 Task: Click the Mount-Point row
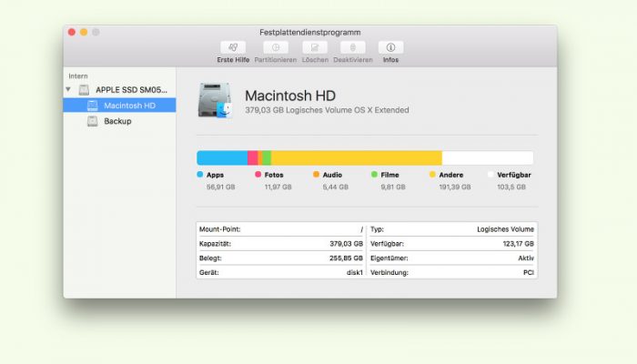point(281,229)
